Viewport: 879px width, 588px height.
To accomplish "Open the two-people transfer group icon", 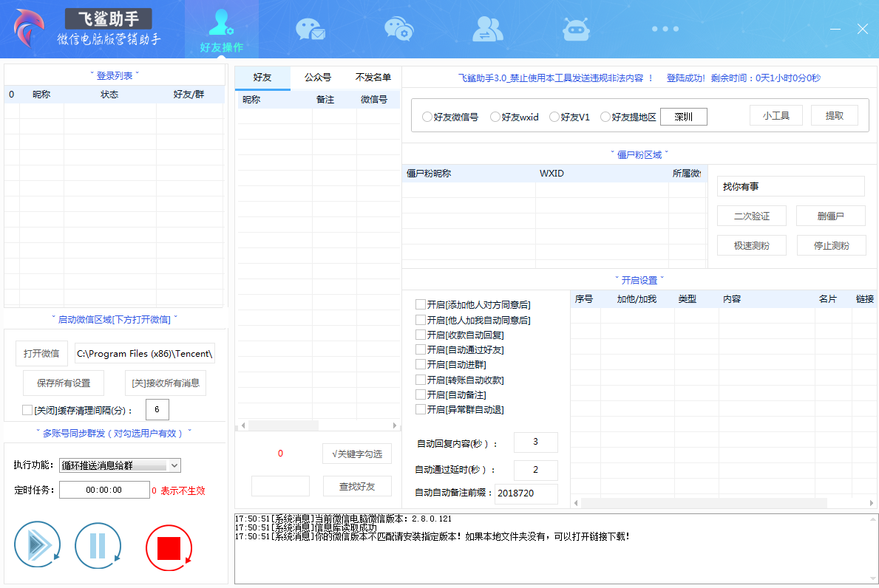I will tap(488, 29).
